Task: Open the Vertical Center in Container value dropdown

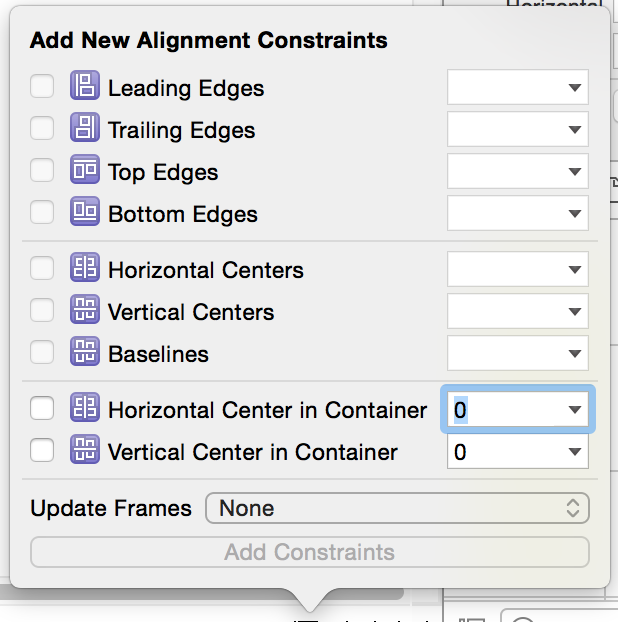Action: 574,452
